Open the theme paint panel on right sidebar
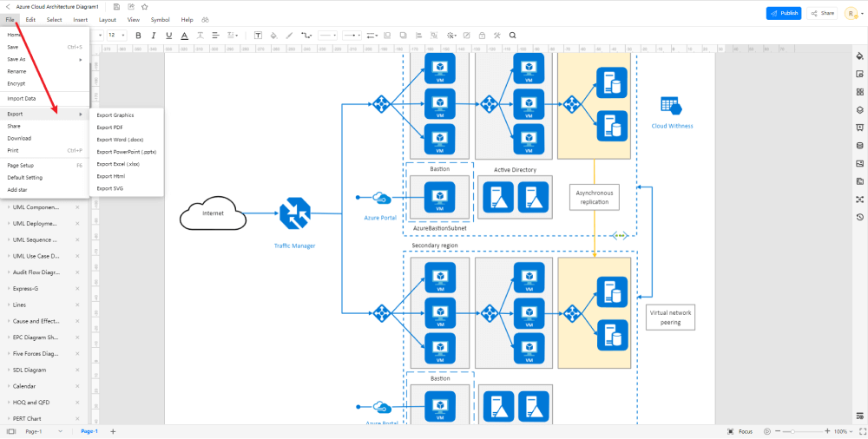This screenshot has width=868, height=439. click(x=859, y=56)
